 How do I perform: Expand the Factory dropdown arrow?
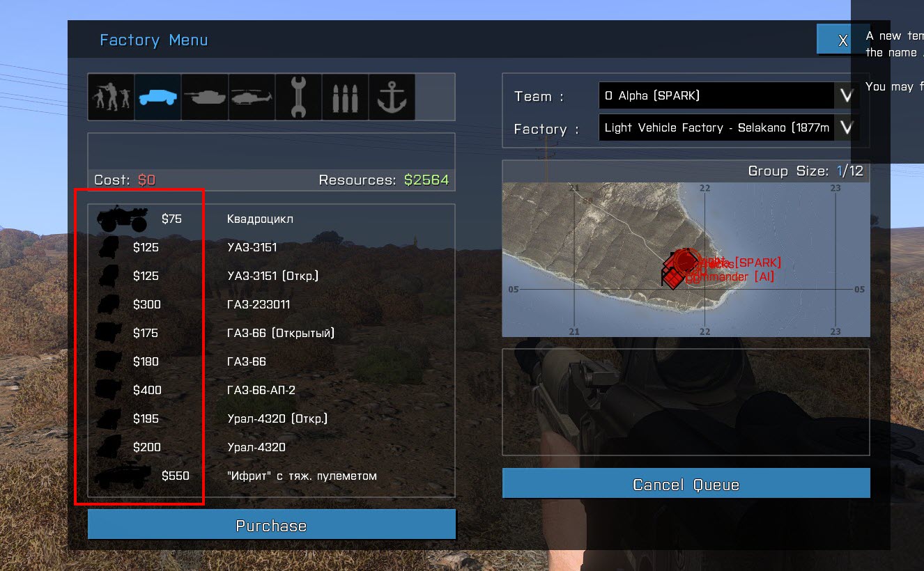[x=846, y=127]
